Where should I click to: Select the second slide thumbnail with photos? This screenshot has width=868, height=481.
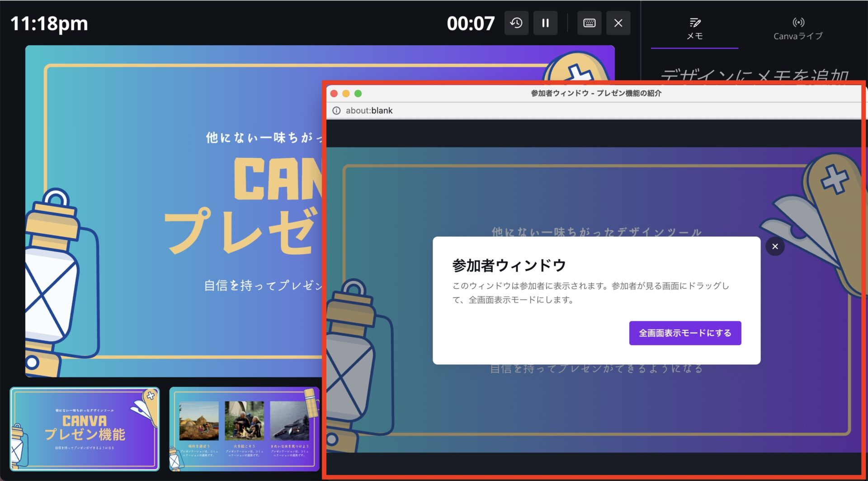(x=244, y=429)
